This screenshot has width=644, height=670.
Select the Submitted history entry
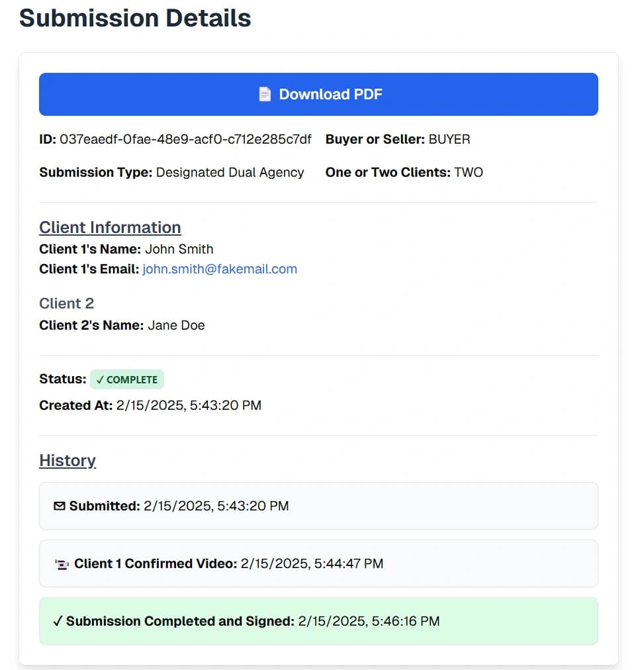318,506
